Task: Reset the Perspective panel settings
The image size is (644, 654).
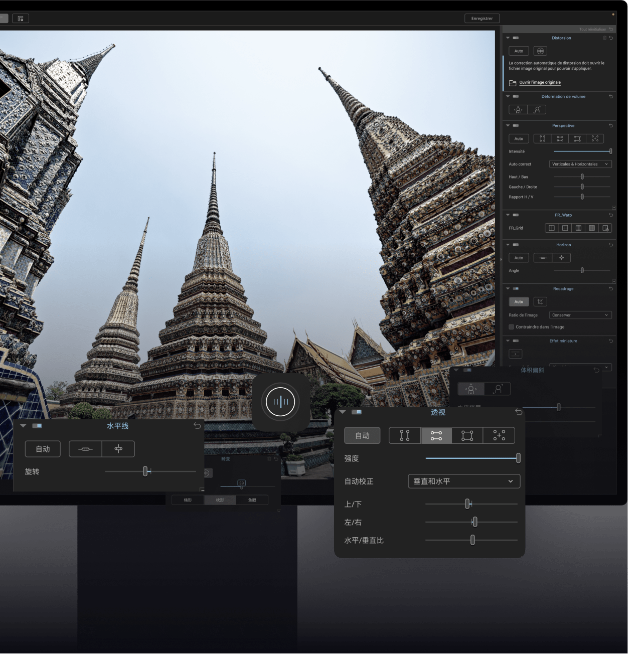Action: pos(611,126)
